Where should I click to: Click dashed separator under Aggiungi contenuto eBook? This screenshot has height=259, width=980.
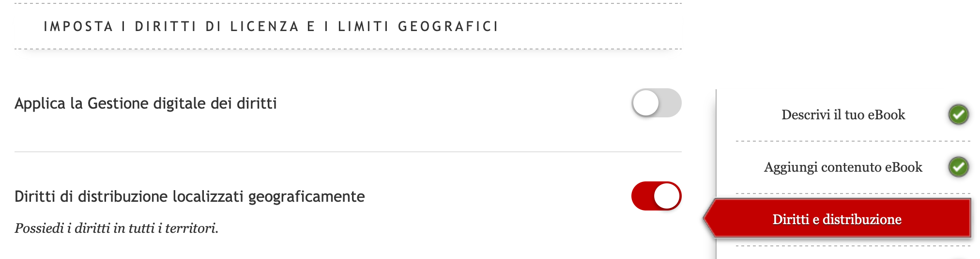852,194
